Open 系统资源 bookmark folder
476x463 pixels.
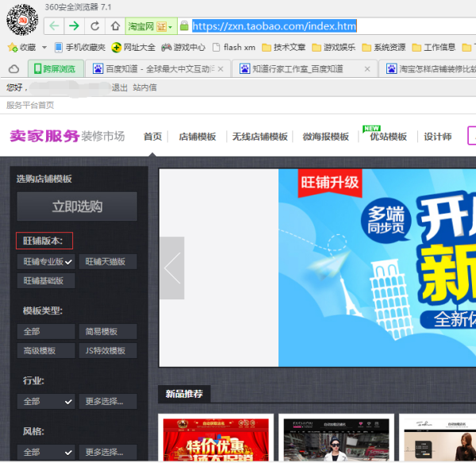click(384, 48)
